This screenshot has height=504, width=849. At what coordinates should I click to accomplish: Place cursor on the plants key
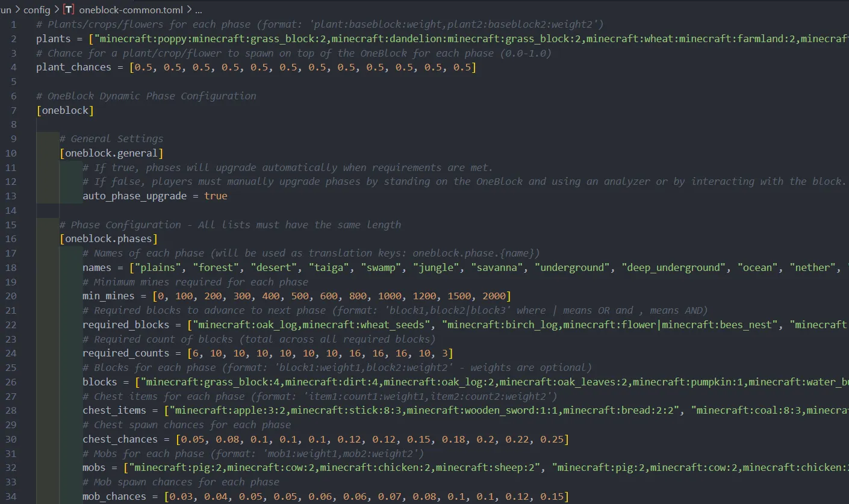54,39
